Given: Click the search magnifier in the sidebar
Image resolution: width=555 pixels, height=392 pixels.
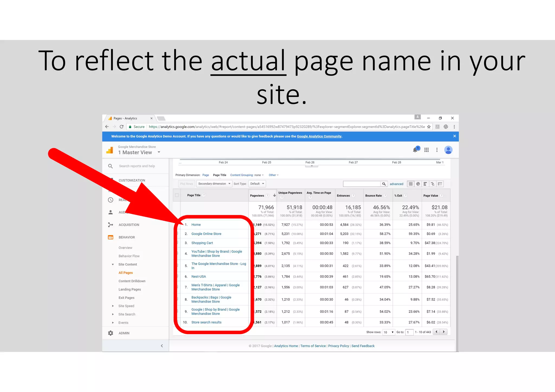Looking at the screenshot, I should point(110,166).
